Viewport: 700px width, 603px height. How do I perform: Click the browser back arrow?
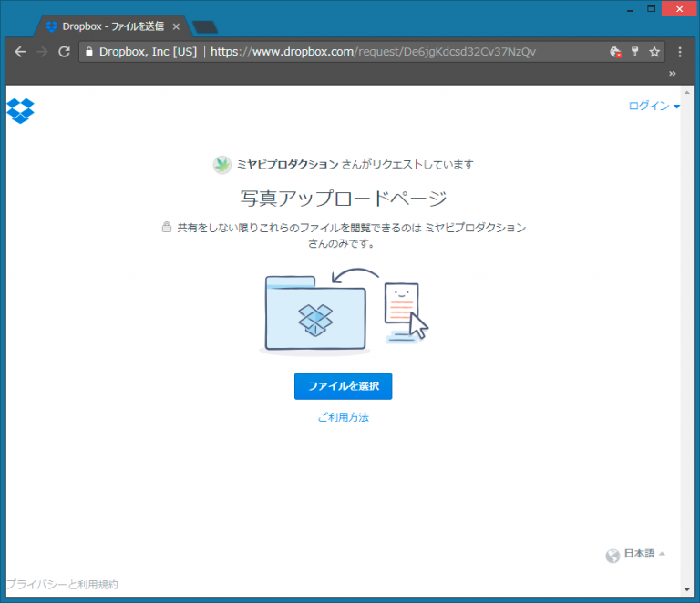20,52
